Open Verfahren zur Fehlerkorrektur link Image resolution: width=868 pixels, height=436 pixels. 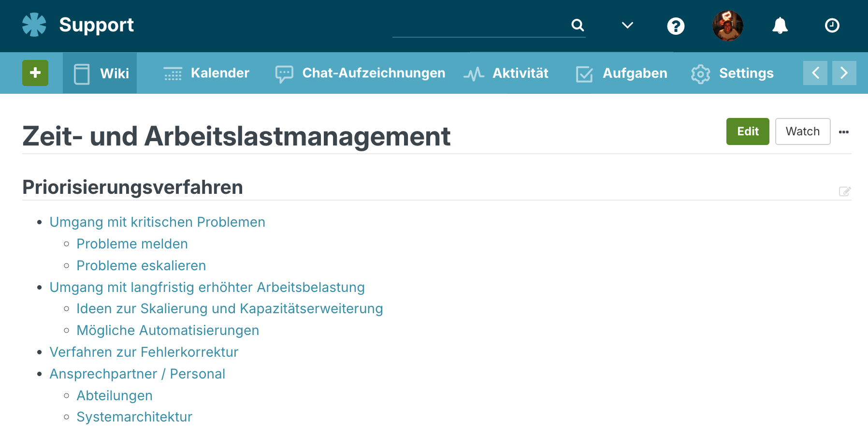pos(144,352)
